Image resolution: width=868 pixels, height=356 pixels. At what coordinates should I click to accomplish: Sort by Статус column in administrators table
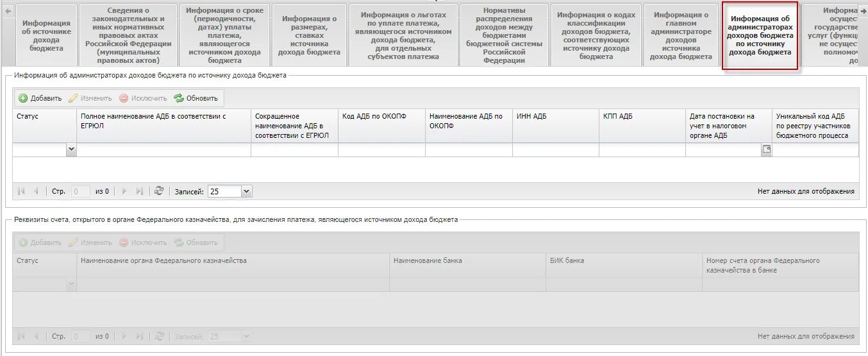coord(44,126)
